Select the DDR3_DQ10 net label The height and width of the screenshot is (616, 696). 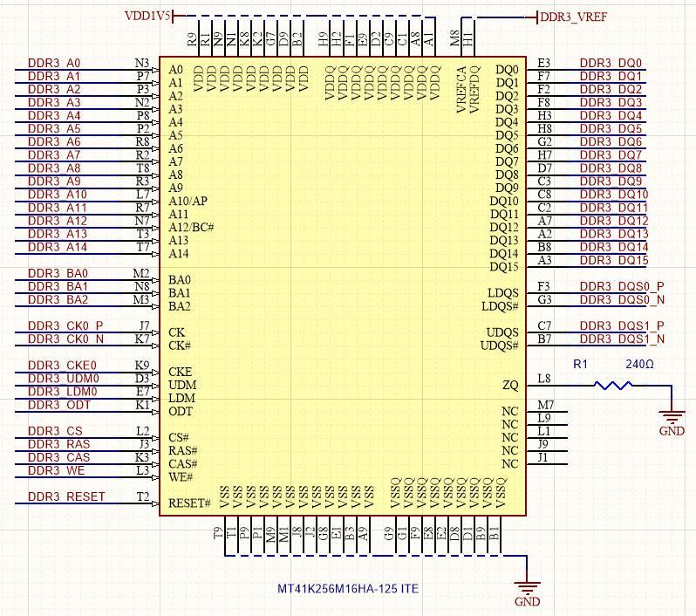point(614,195)
